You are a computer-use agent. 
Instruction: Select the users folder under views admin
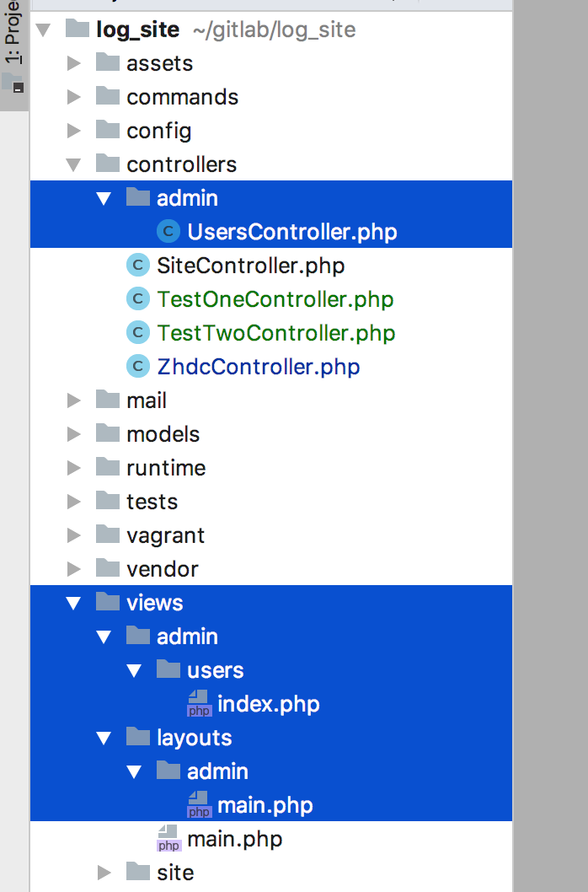[x=215, y=670]
